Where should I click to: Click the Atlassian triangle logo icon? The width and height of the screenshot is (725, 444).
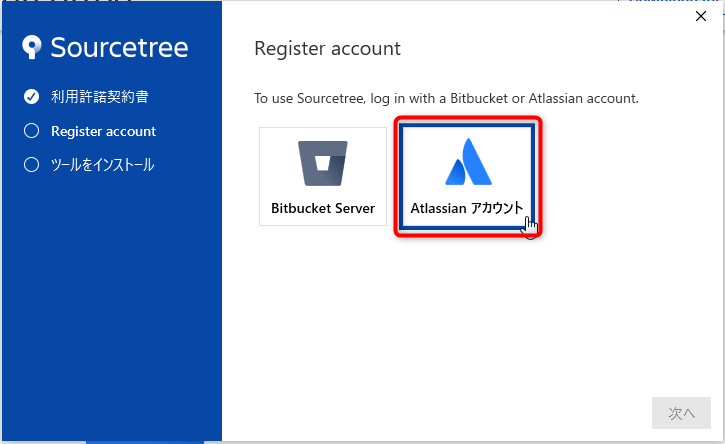coord(468,161)
